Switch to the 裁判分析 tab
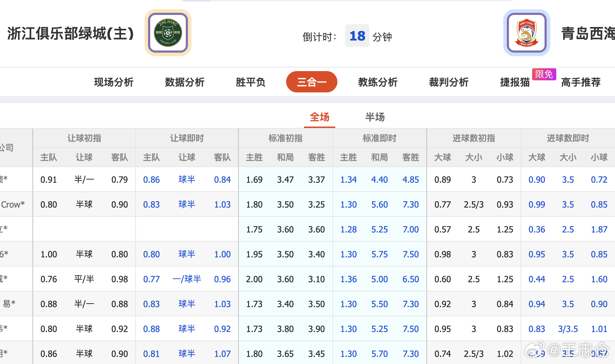This screenshot has height=364, width=615. pyautogui.click(x=449, y=82)
